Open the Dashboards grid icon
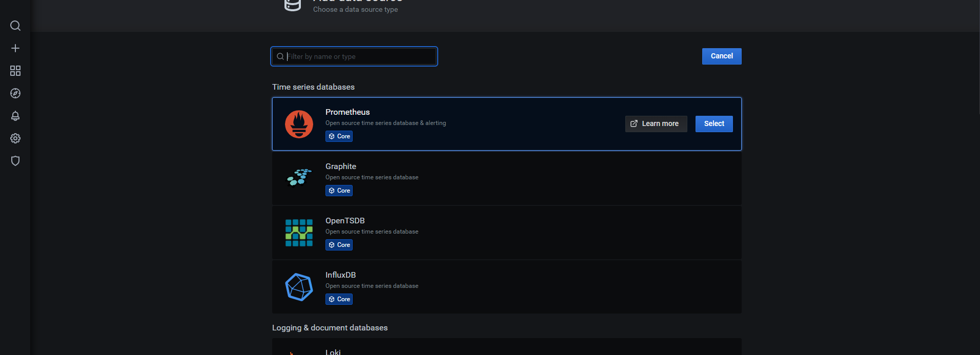The width and height of the screenshot is (980, 355). (x=15, y=71)
